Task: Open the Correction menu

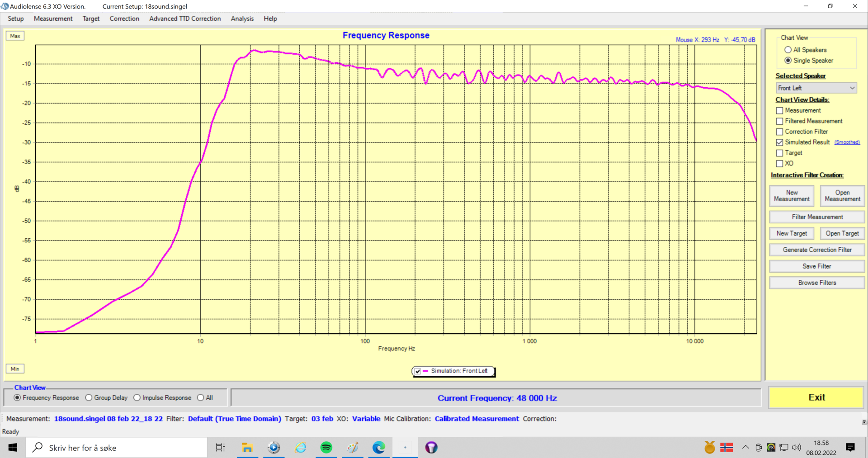Action: [x=124, y=19]
